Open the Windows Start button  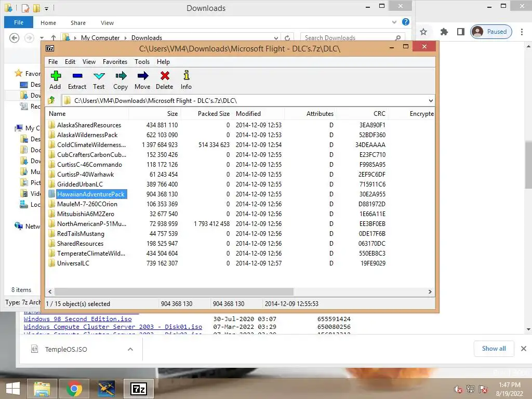(x=13, y=389)
